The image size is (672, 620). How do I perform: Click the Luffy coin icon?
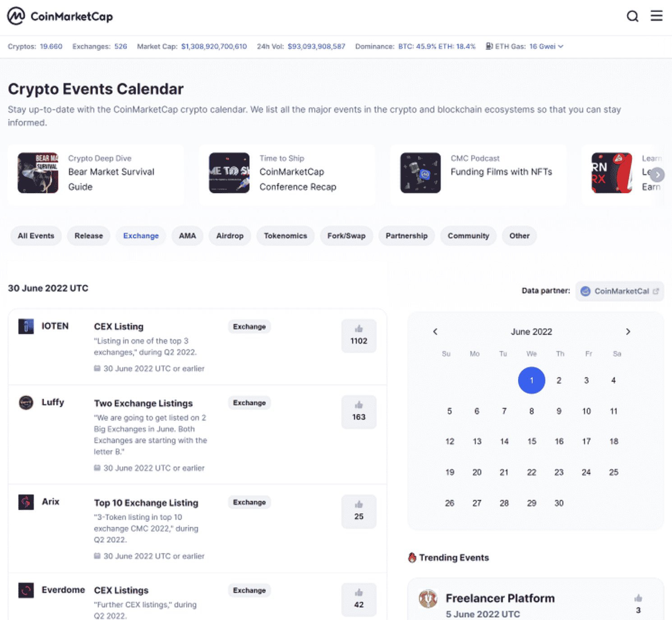(x=26, y=402)
